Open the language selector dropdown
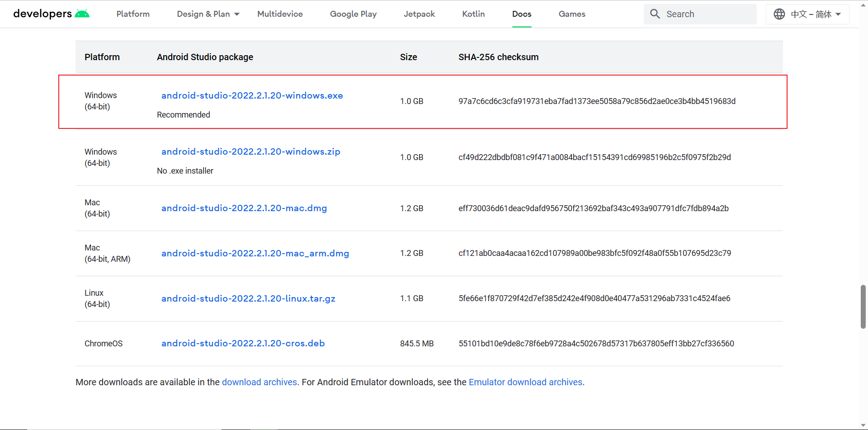Screen dimensions: 868x430 point(837,14)
